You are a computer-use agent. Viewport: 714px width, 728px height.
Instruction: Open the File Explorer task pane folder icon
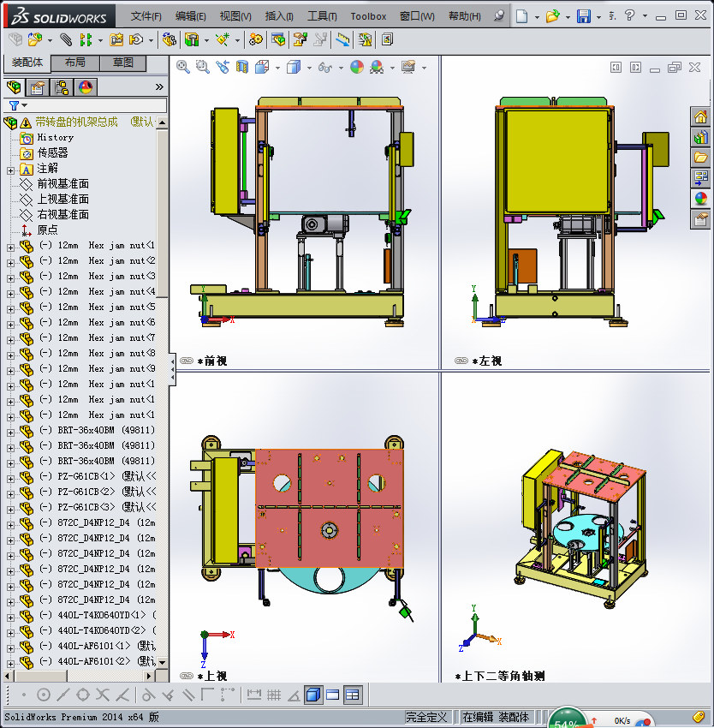click(x=700, y=157)
